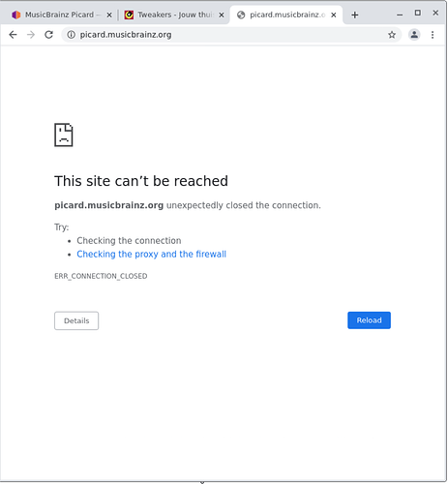
Task: Open Chrome three-dot menu
Action: pos(433,35)
